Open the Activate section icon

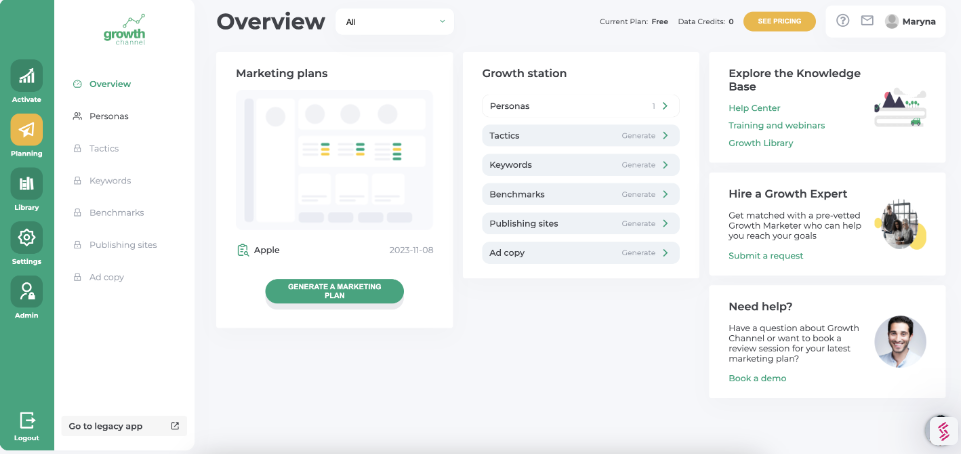pyautogui.click(x=26, y=75)
